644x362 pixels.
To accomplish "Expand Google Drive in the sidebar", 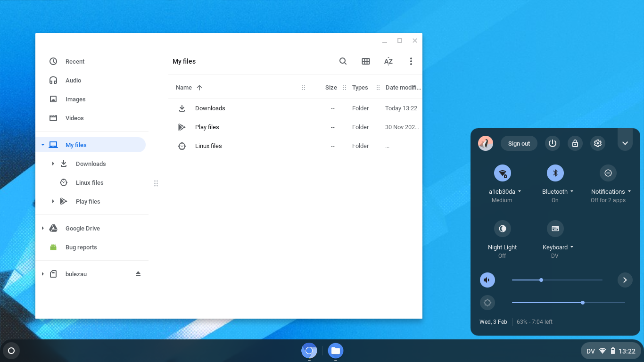I will click(x=42, y=228).
